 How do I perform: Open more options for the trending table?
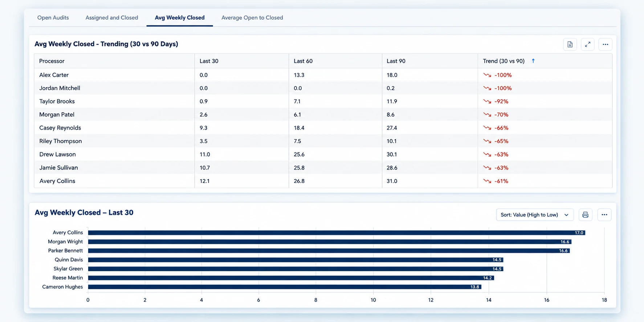(605, 44)
